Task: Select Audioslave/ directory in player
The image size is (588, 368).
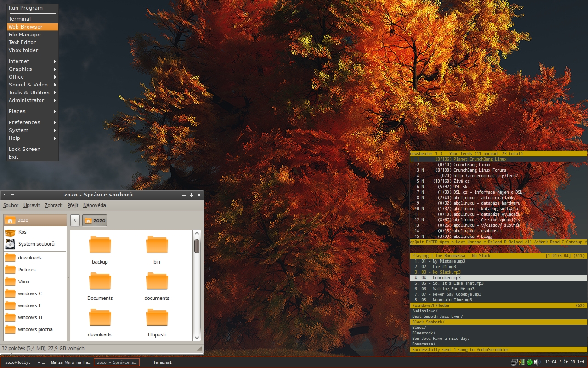Action: coord(498,311)
